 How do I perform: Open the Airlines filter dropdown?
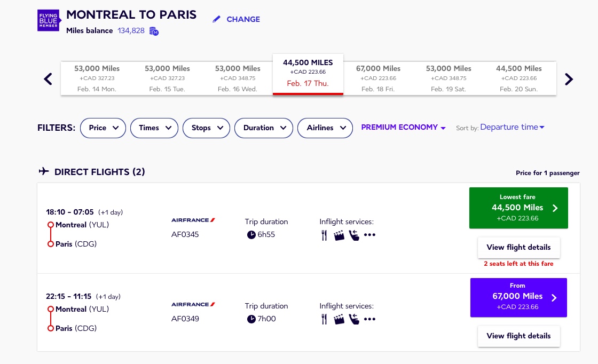click(325, 128)
